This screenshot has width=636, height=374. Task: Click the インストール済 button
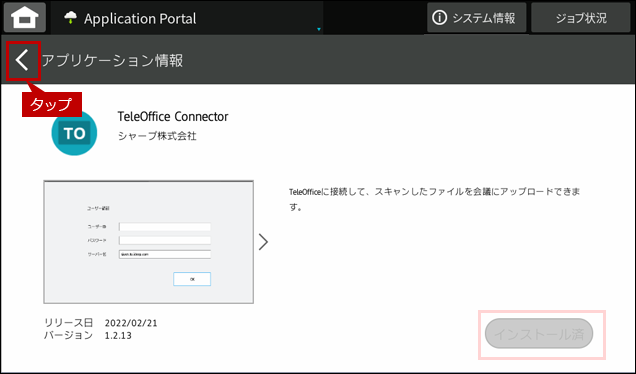pyautogui.click(x=539, y=333)
